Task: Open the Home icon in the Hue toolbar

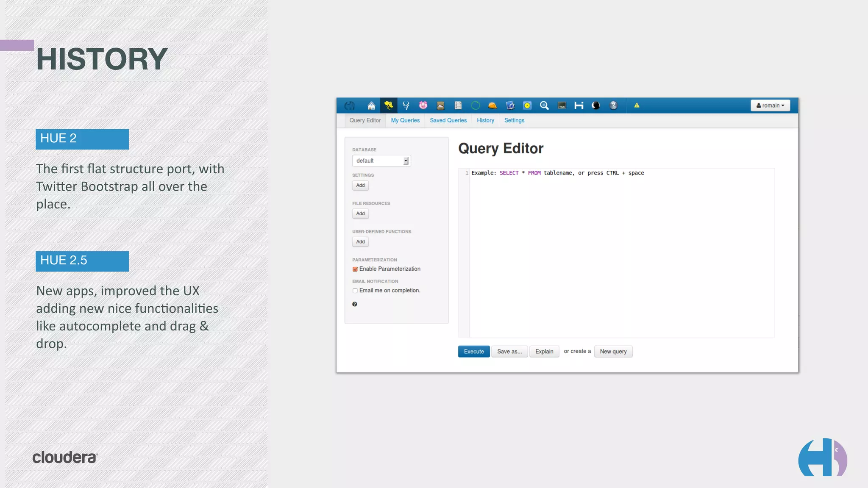Action: pos(371,105)
